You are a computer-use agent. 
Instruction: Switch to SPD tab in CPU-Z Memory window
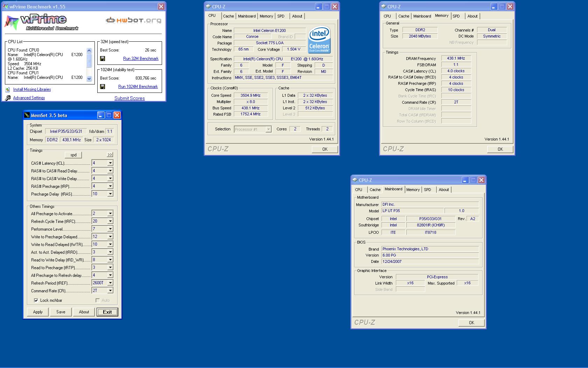tap(456, 16)
